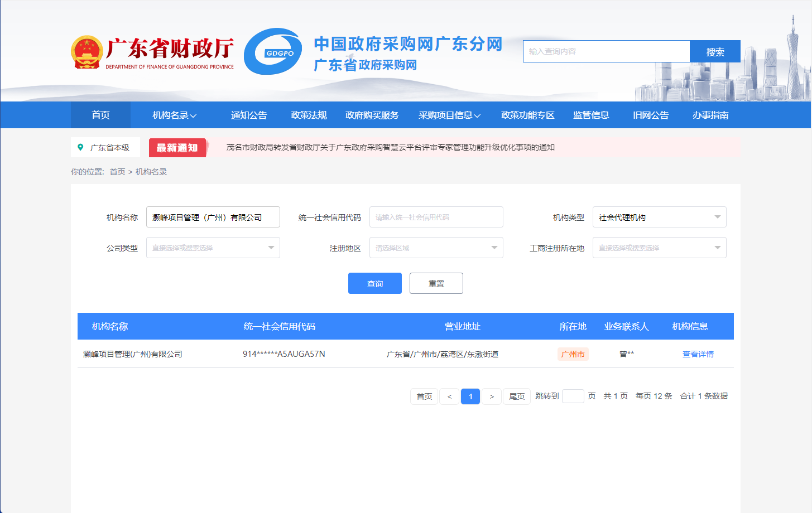Click the top search input box
Screen dimensions: 812x513
pyautogui.click(x=606, y=51)
